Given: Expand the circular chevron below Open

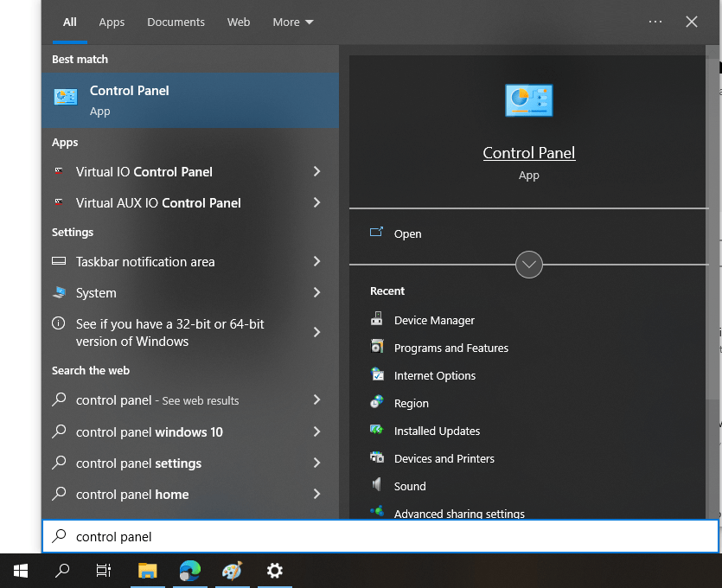Looking at the screenshot, I should pos(528,265).
